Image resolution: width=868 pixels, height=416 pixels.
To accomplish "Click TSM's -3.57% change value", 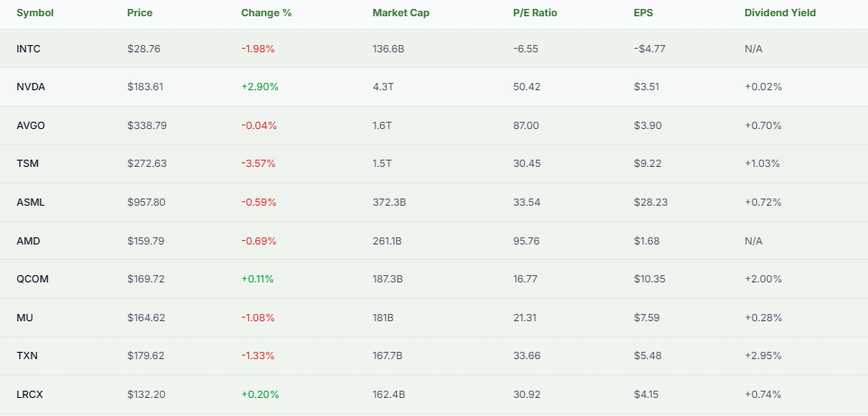I will tap(258, 163).
